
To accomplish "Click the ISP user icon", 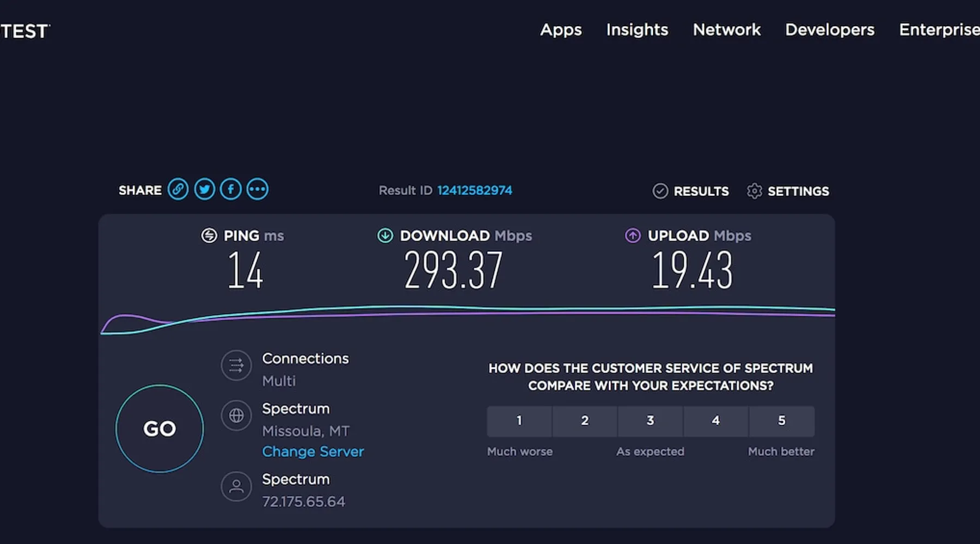I will [x=236, y=486].
